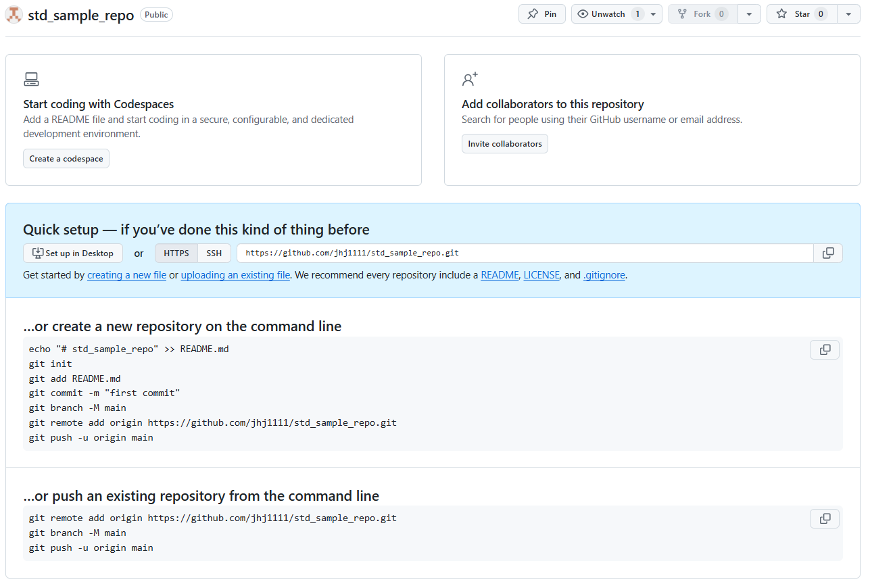Click the add collaborator person icon

[x=470, y=80]
